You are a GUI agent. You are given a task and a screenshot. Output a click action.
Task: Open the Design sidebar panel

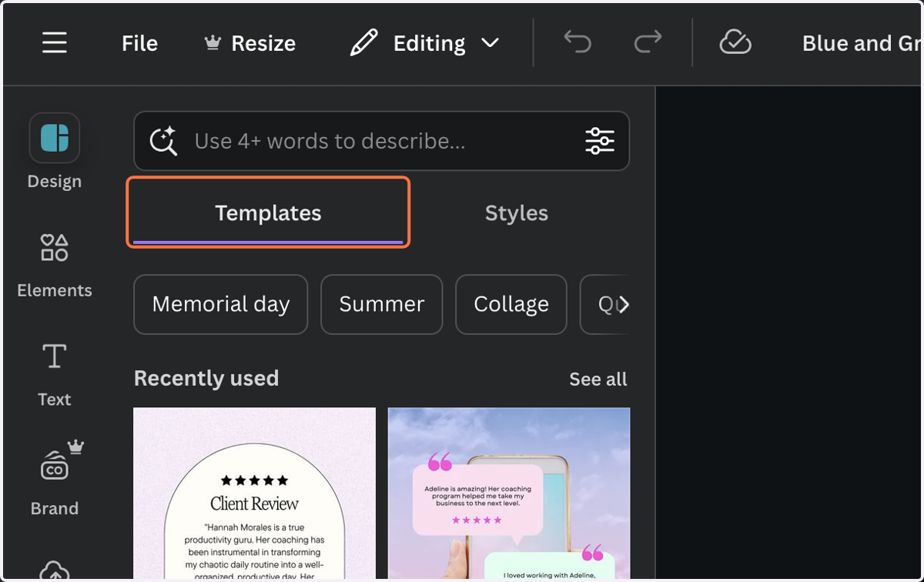[x=55, y=152]
